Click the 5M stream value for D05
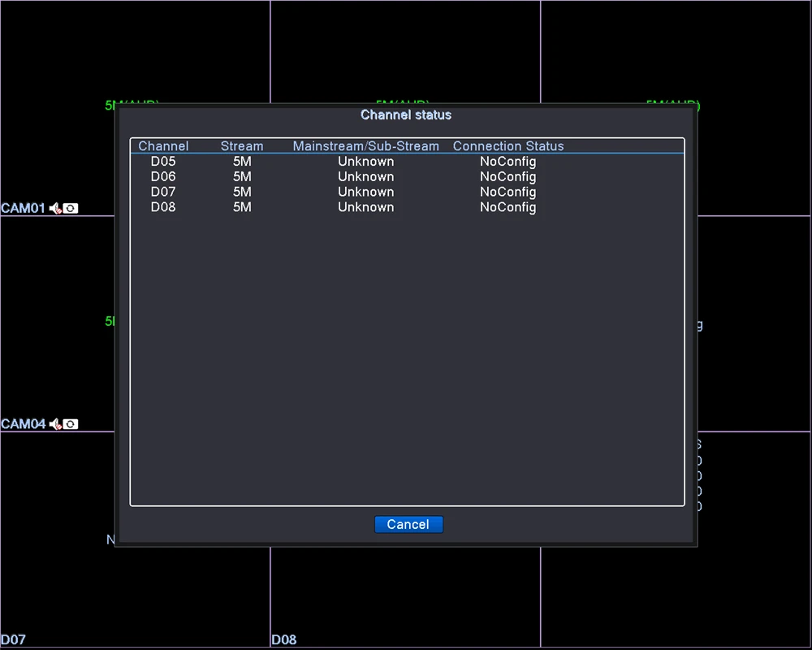The image size is (812, 650). (x=242, y=161)
